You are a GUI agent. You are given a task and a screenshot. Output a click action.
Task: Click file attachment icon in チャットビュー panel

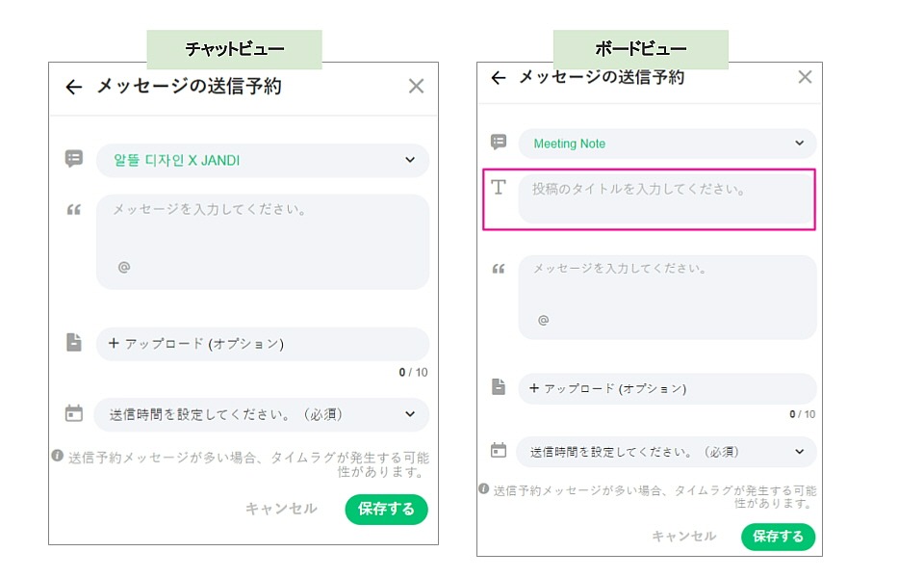[74, 343]
